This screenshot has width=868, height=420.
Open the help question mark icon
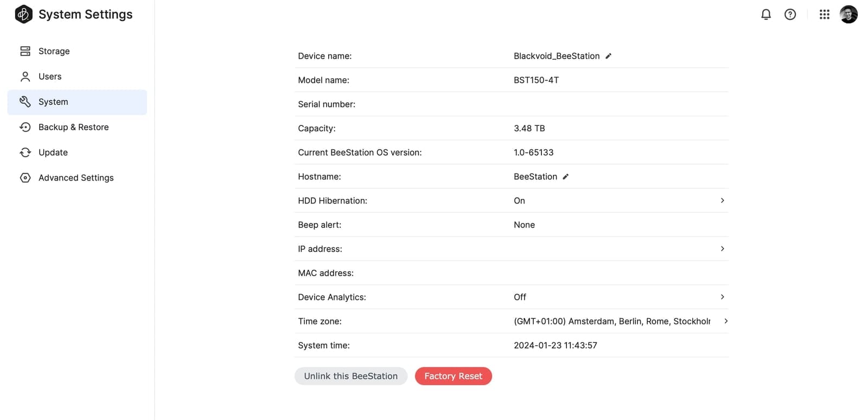point(790,15)
